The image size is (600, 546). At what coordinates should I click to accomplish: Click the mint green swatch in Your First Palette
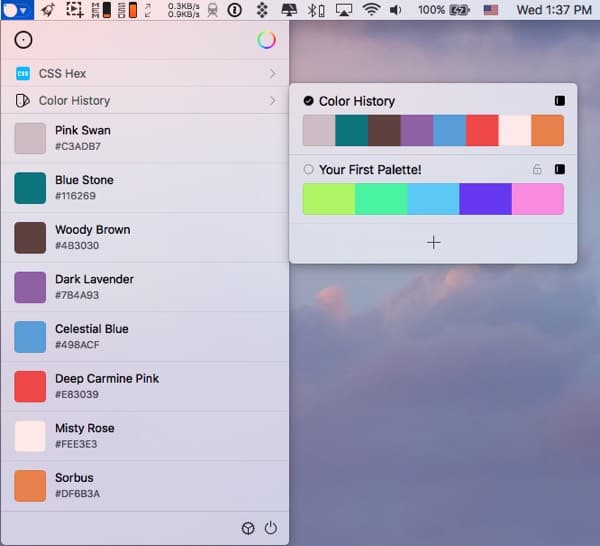[381, 199]
